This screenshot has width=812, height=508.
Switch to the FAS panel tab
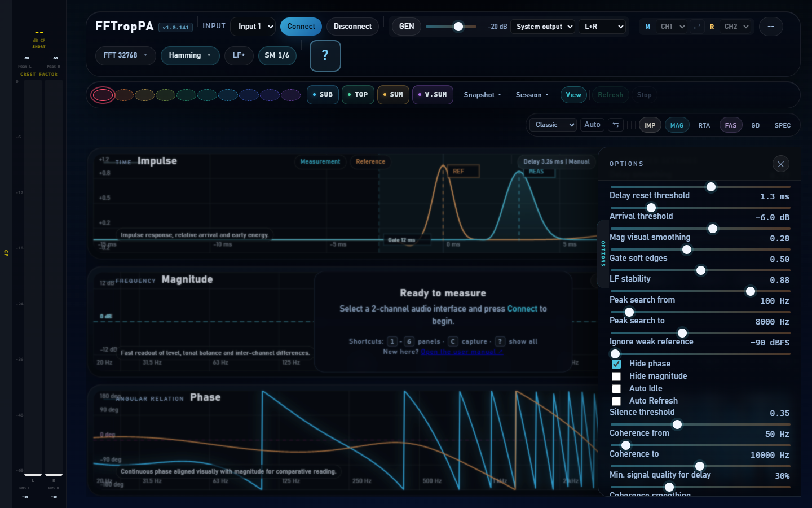[731, 125]
